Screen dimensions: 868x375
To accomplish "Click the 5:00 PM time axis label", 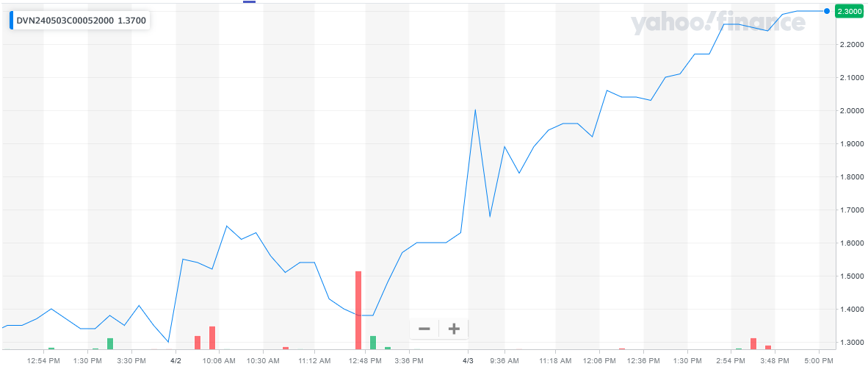I will [819, 361].
